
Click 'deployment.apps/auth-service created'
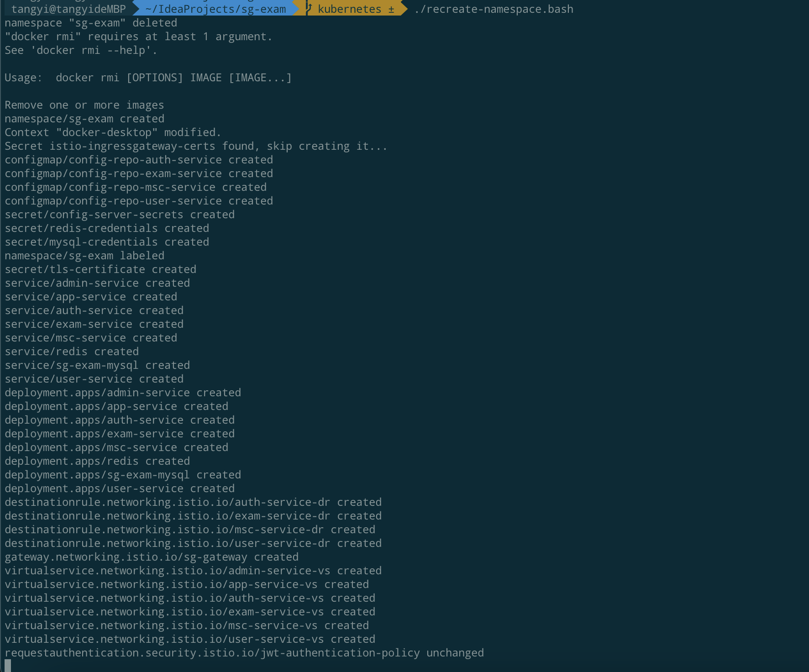[120, 420]
